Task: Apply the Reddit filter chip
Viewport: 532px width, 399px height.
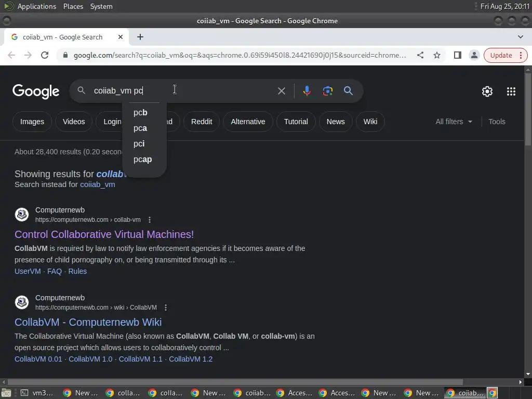Action: (x=202, y=122)
